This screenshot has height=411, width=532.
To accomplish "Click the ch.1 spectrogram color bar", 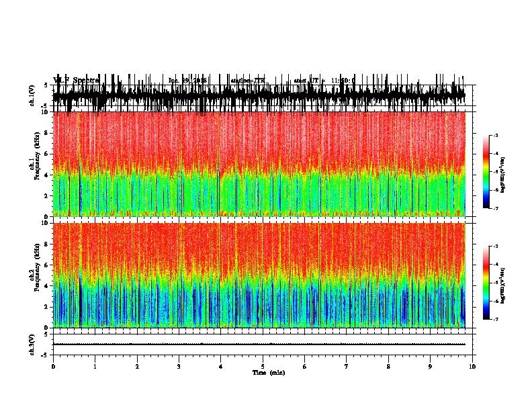I will coord(486,172).
